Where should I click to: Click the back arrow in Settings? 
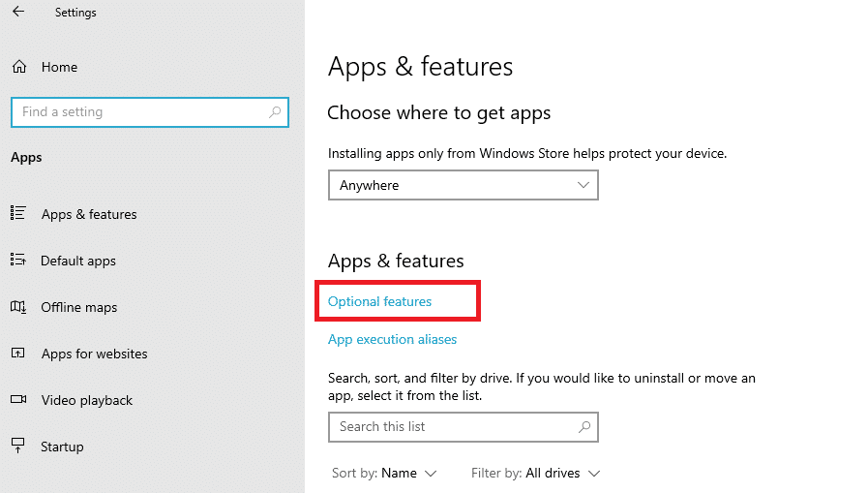click(18, 12)
